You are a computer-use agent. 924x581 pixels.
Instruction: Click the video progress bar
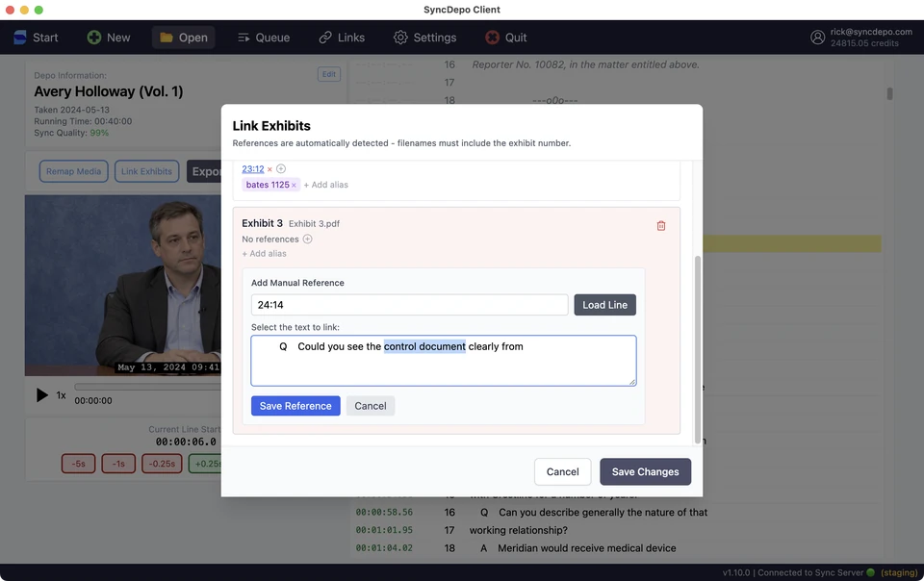point(147,387)
